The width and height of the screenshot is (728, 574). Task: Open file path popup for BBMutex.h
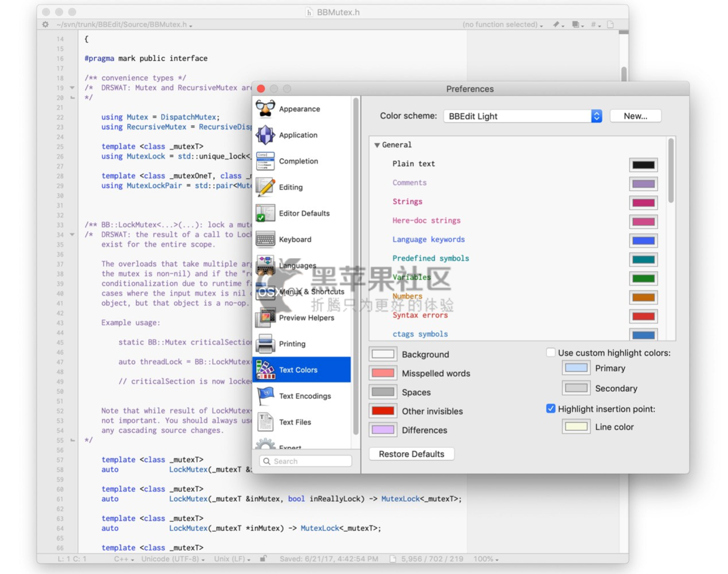[x=124, y=25]
